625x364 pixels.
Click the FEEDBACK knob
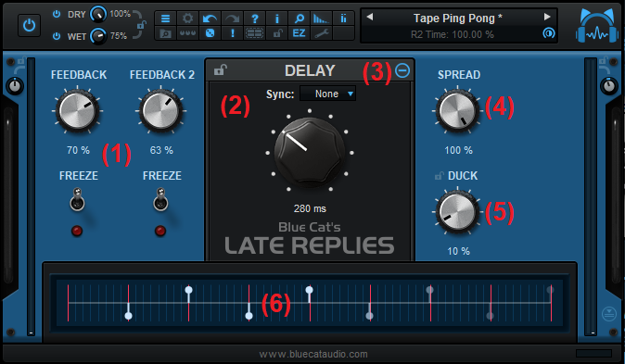[x=77, y=111]
